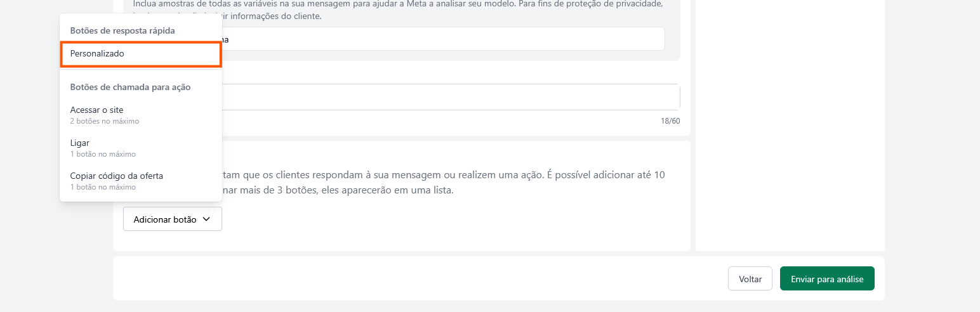Click the Botões de resposta rápida heading
Image resolution: width=980 pixels, height=312 pixels.
(x=122, y=30)
